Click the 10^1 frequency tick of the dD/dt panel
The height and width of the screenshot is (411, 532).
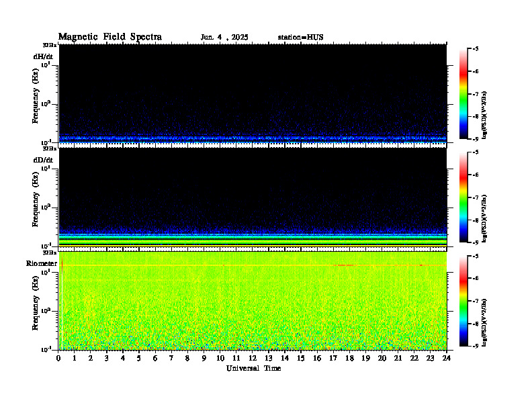(46, 168)
